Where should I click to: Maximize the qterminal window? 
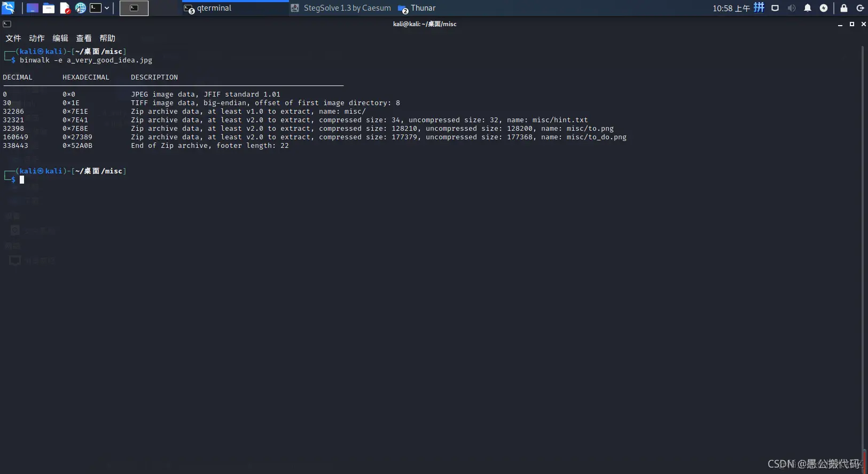852,24
